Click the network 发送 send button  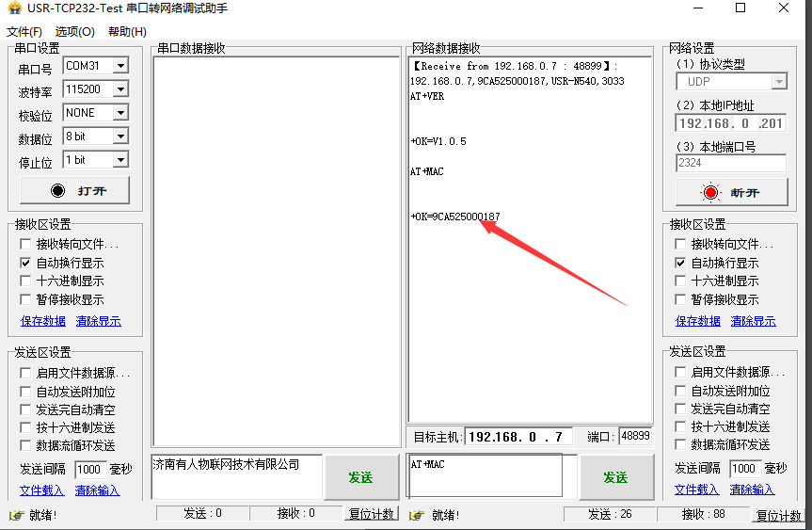[x=615, y=477]
